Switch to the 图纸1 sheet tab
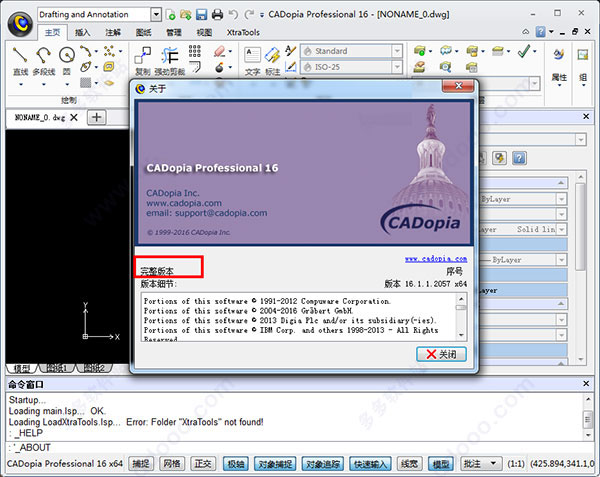Screen dimensions: 600x477 57,368
